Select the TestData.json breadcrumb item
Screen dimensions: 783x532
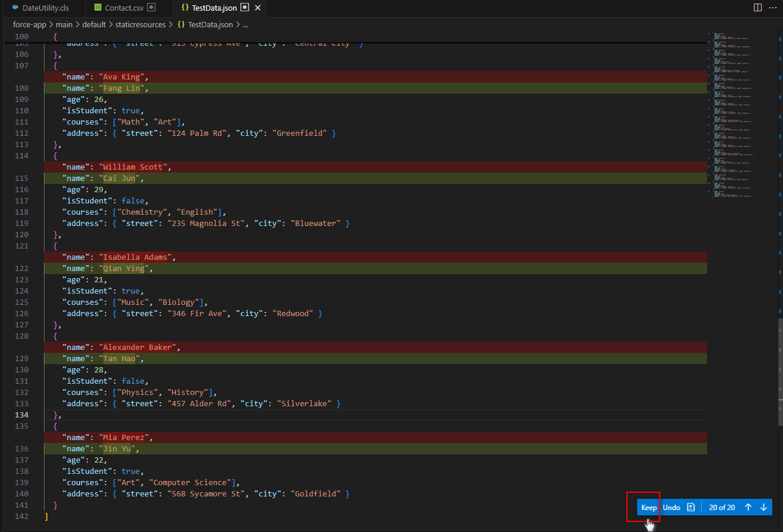pos(210,24)
